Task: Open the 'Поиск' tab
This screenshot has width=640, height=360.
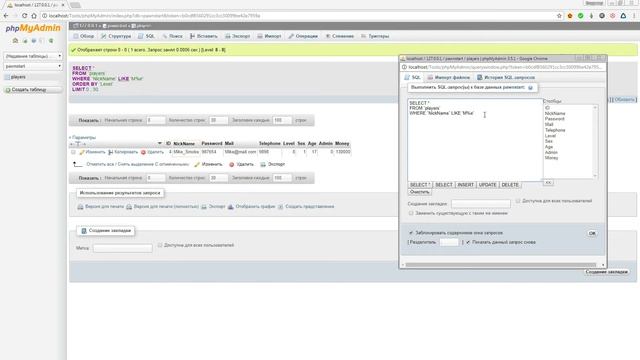Action: 172,36
